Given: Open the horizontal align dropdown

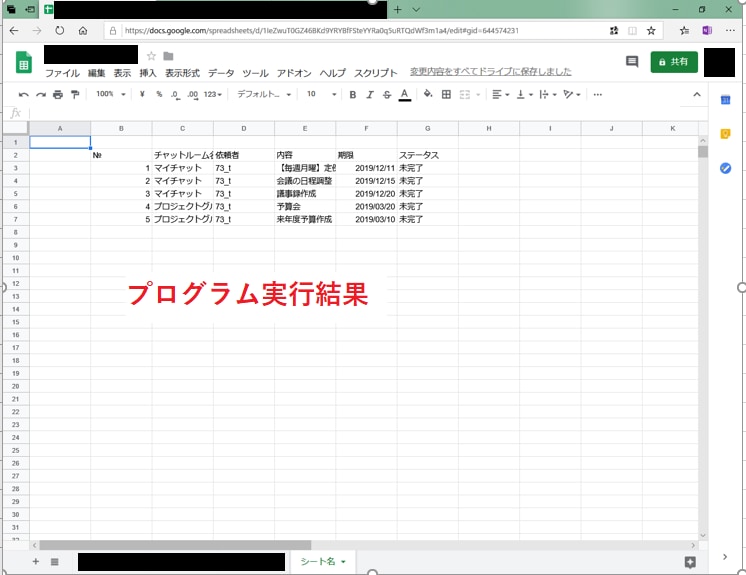Looking at the screenshot, I should tap(501, 95).
